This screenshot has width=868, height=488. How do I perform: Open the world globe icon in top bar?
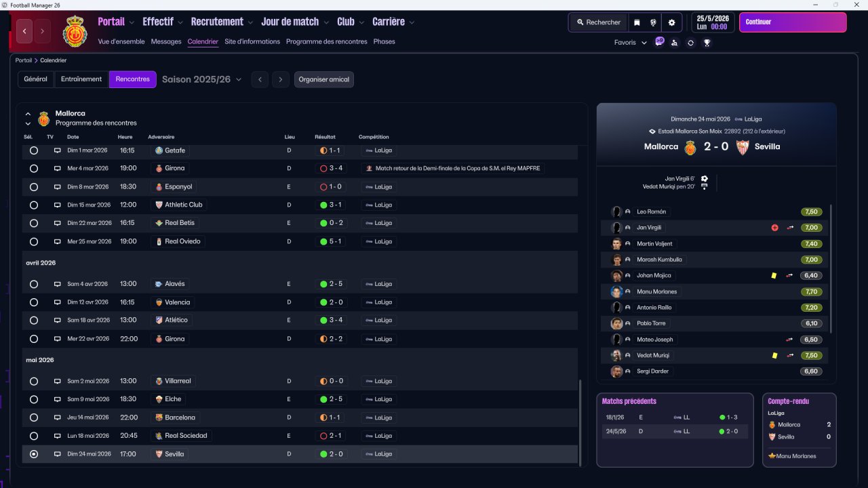[653, 22]
